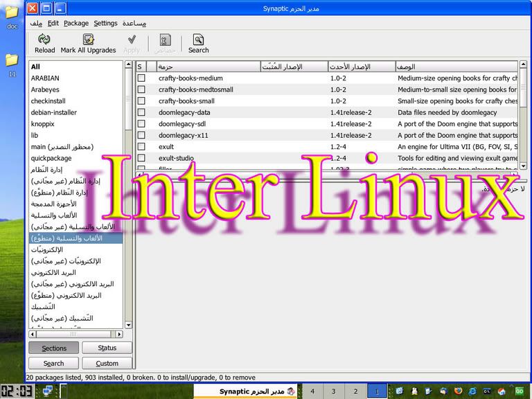Toggle checkbox for crafty-books-medium
Screen dimensions: 532x399
click(141, 78)
